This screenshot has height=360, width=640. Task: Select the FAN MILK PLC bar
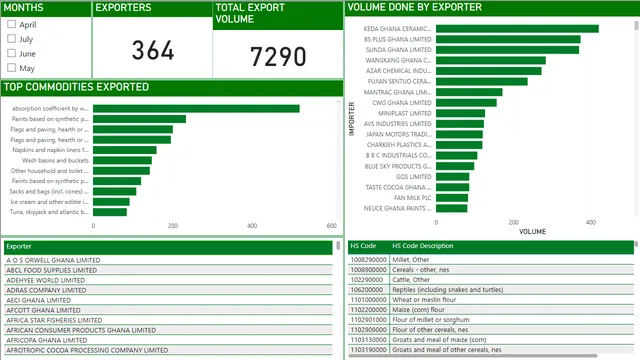click(x=452, y=198)
